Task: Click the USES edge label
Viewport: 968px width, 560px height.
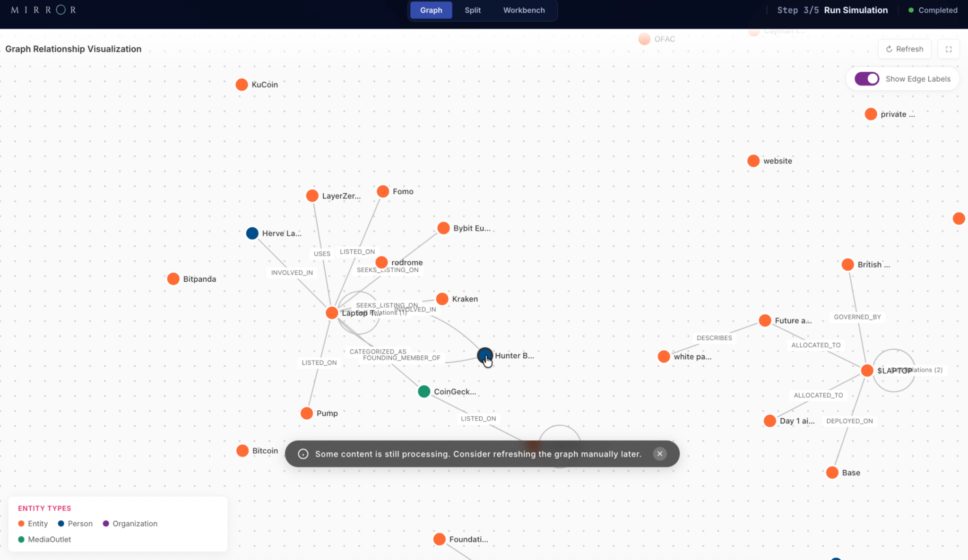Action: 322,254
